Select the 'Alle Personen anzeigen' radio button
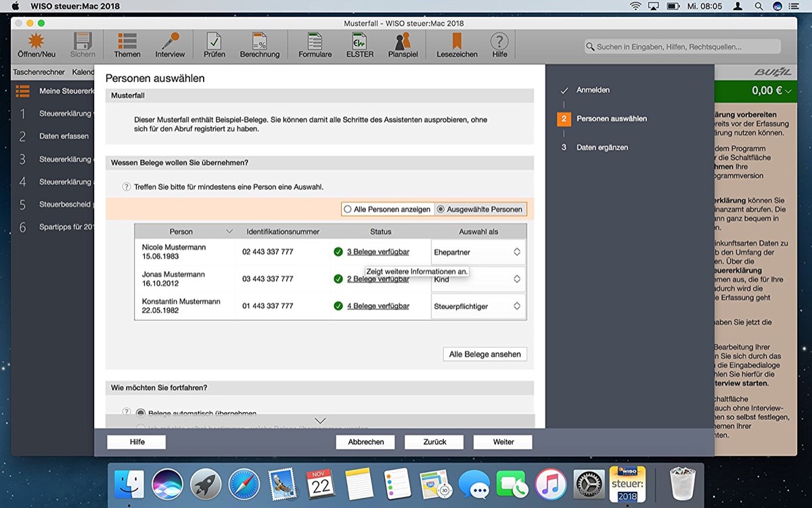Screen dimensions: 812x508 click(x=348, y=209)
